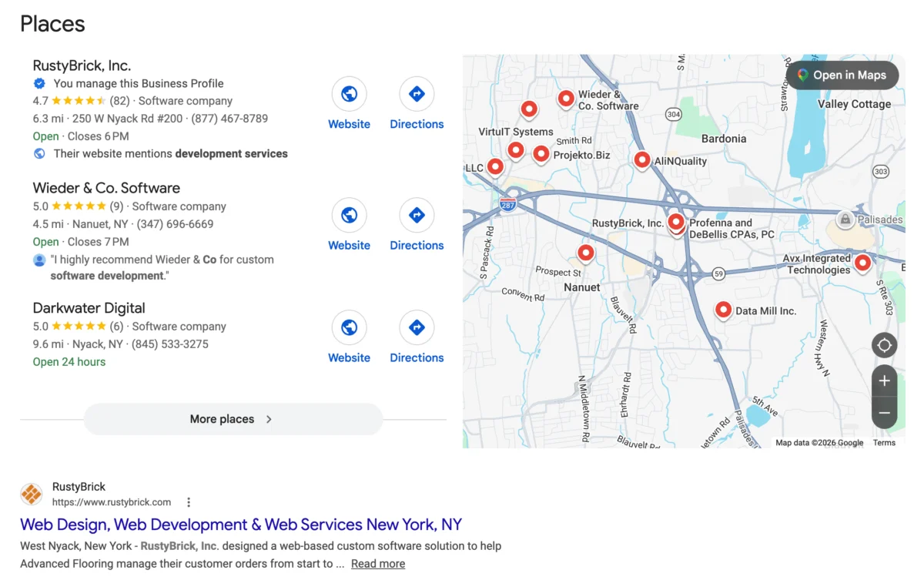924x580 pixels.
Task: Click the verified badge under RustyBrick, Inc.
Action: [x=39, y=83]
